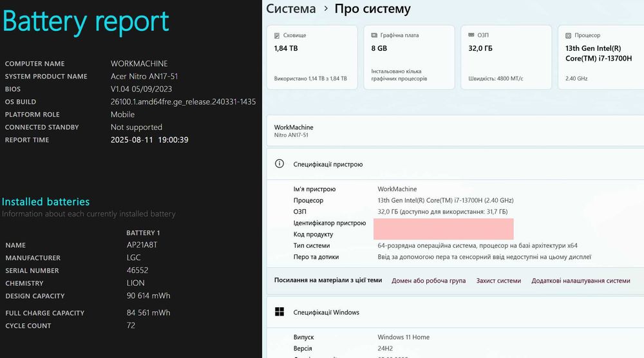The image size is (644, 358).
Task: Open the Захист системи link
Action: 498,280
